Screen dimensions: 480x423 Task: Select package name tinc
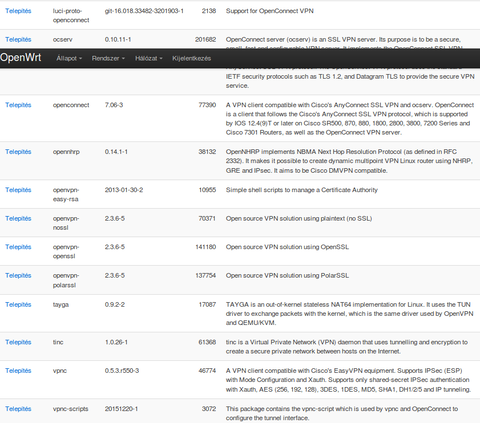click(x=58, y=342)
